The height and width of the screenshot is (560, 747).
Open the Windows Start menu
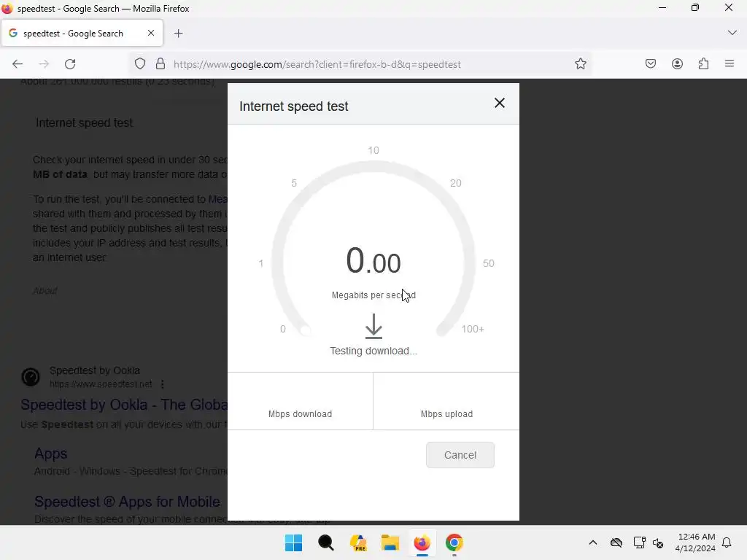[293, 542]
